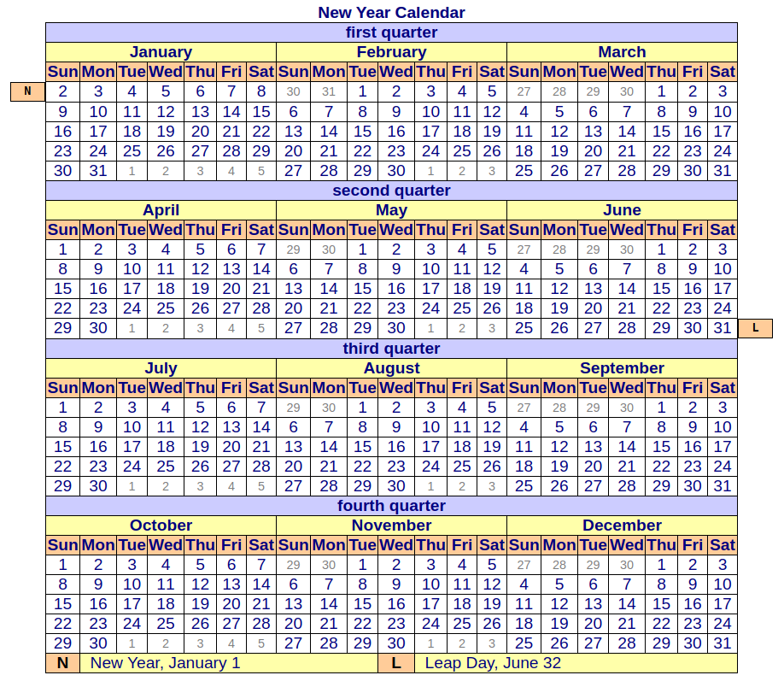Click the Tue column header under July
784x687 pixels.
pos(132,388)
